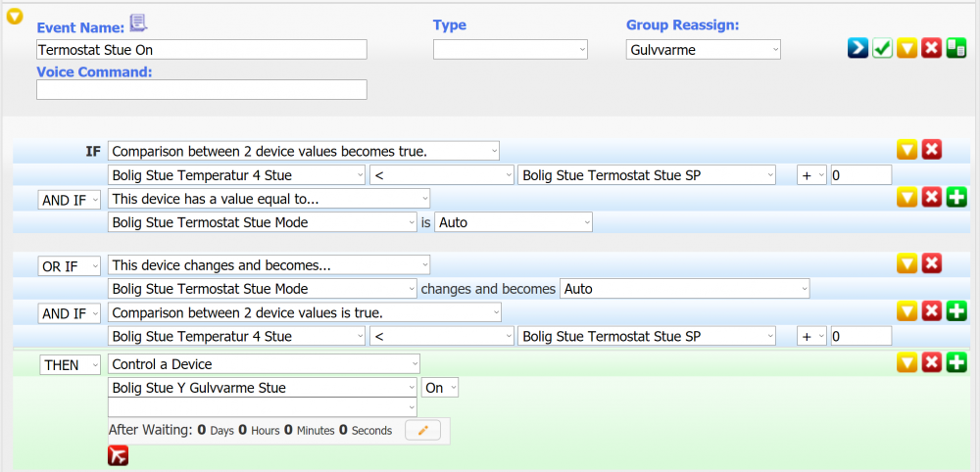Image resolution: width=980 pixels, height=472 pixels.
Task: Click the red flag icon below After Waiting
Action: pos(118,455)
